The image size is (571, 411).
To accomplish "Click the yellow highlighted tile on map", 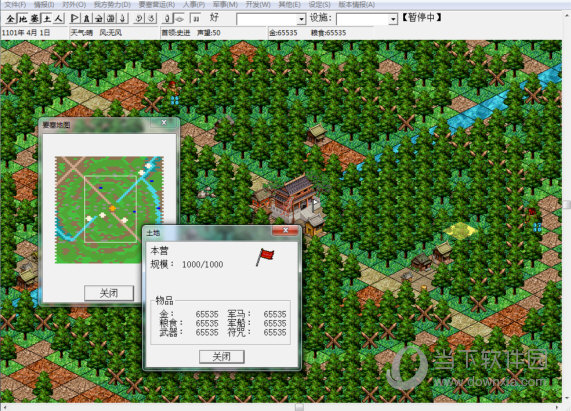I will coord(461,230).
